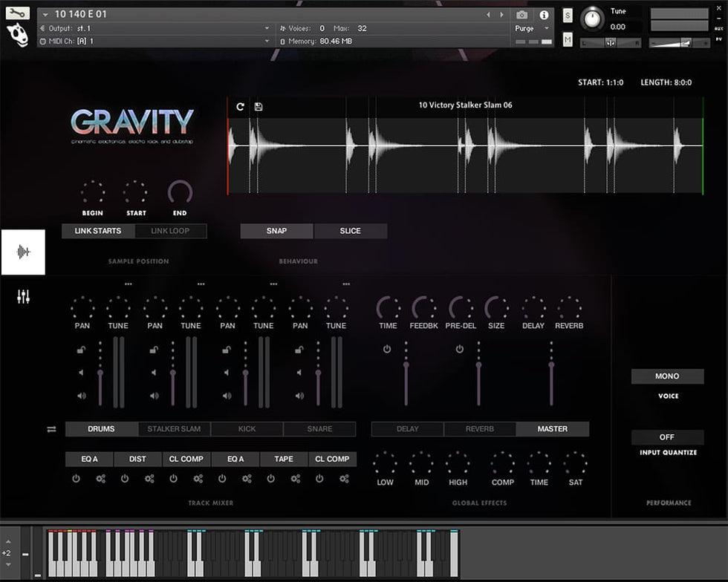The width and height of the screenshot is (728, 582).
Task: Enable the SNAP behaviour mode
Action: pos(276,231)
